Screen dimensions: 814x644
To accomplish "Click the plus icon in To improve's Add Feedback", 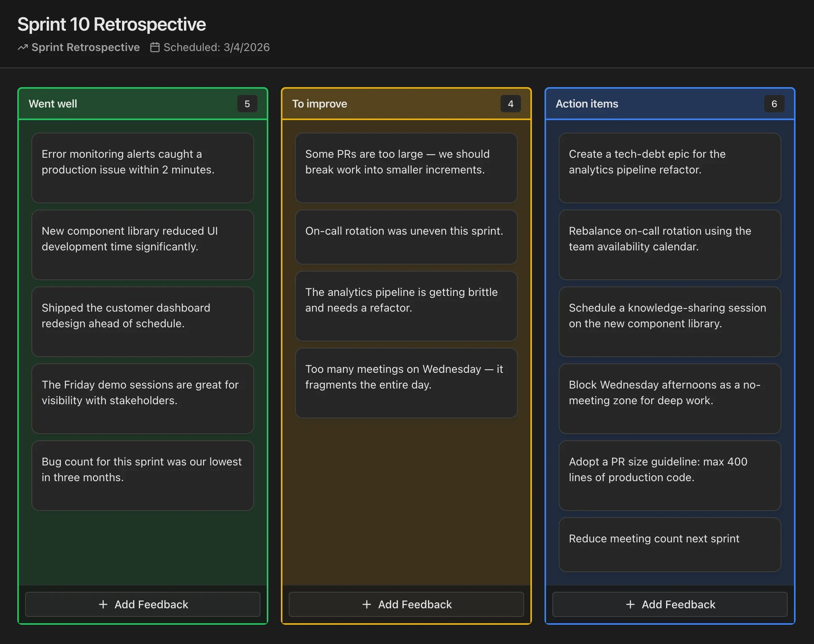I will pyautogui.click(x=367, y=604).
